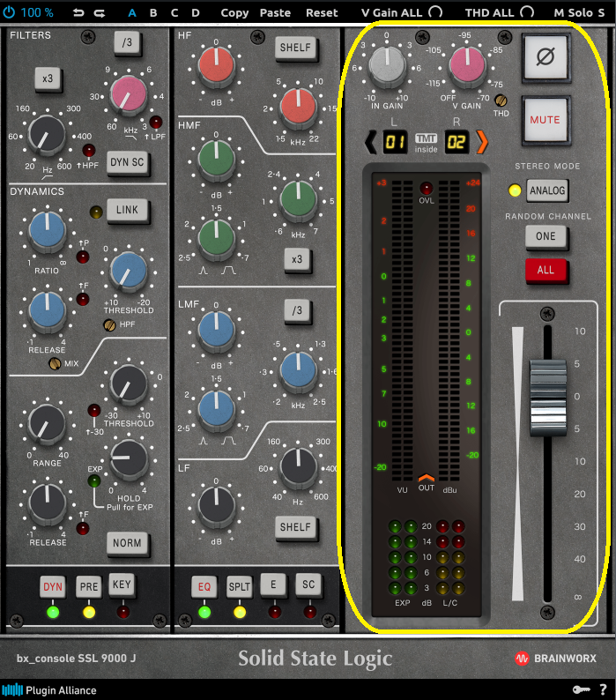Click the blue compressor THRESHOLD knob
Viewport: 616px width, 700px height.
coord(128,272)
